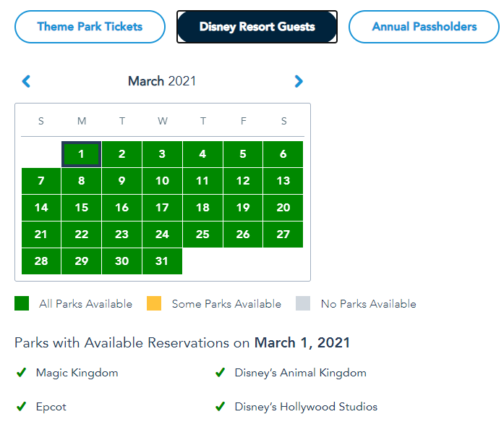Click checkmark beside Disney's Animal Kingdom
This screenshot has width=504, height=422.
220,373
